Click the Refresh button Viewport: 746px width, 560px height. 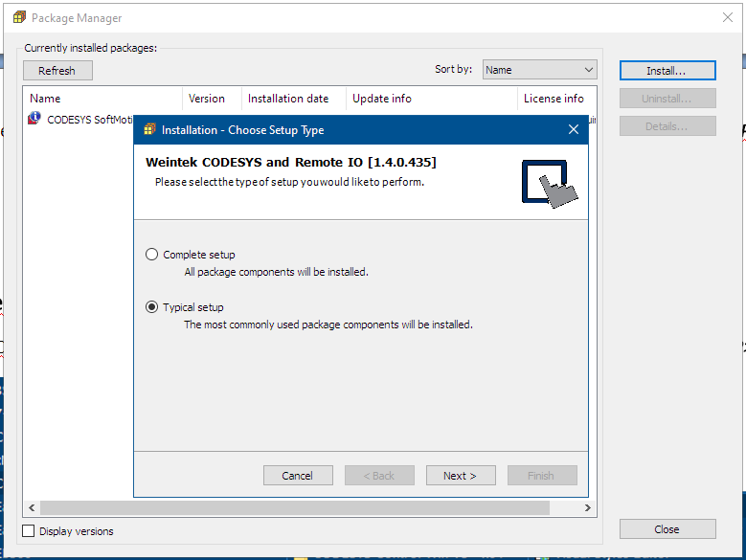[x=57, y=70]
